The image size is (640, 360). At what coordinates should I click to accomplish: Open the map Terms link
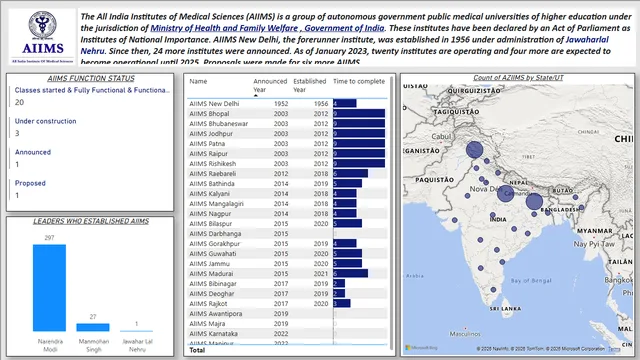(614, 349)
